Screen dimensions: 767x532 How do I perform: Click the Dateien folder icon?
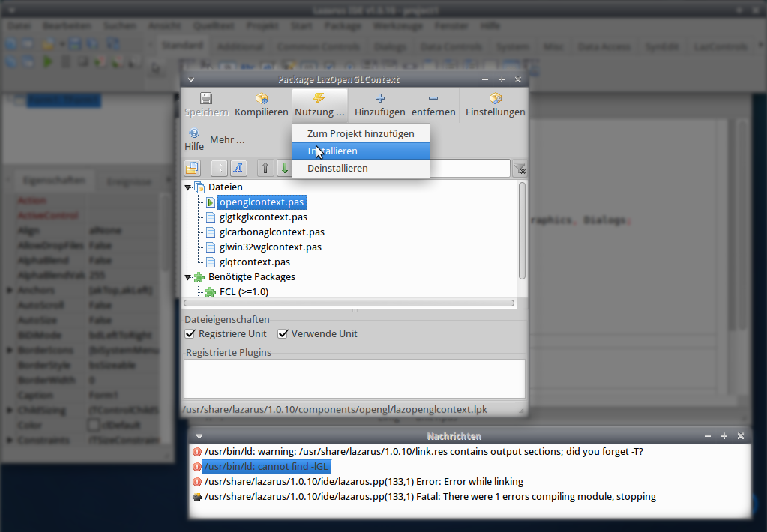coord(199,187)
